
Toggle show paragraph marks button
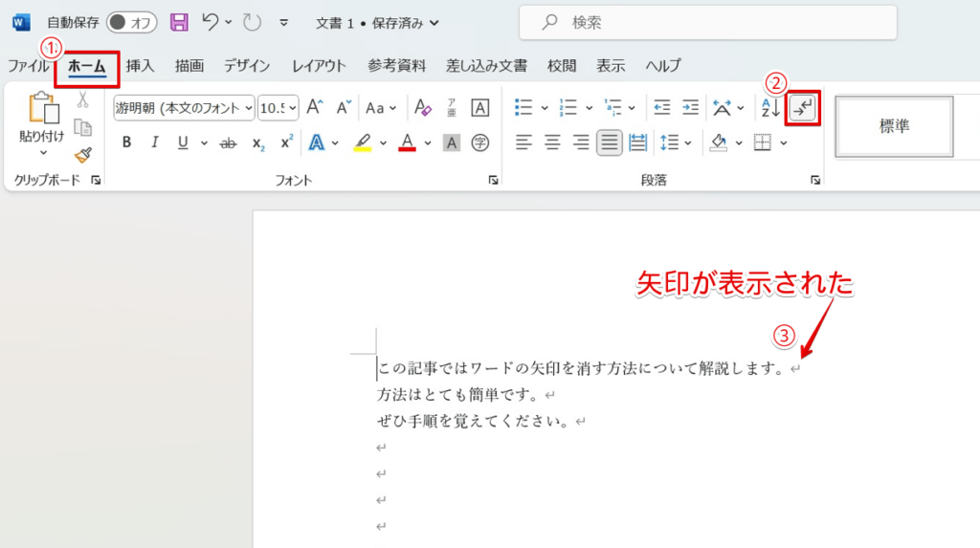click(803, 108)
